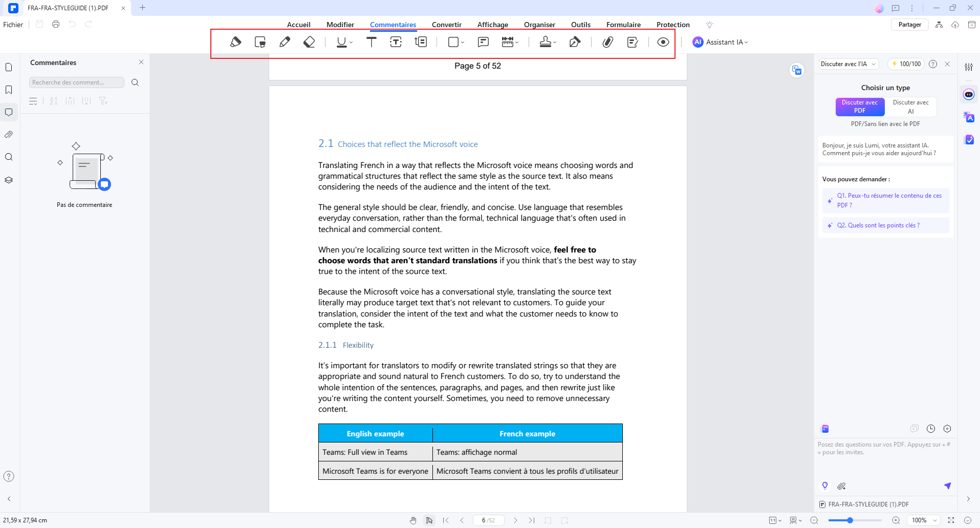Open the Affichage tab
This screenshot has width=980, height=528.
click(x=493, y=25)
